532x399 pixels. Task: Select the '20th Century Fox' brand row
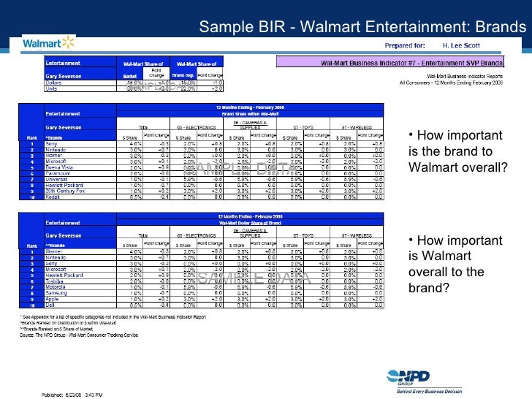click(x=202, y=191)
